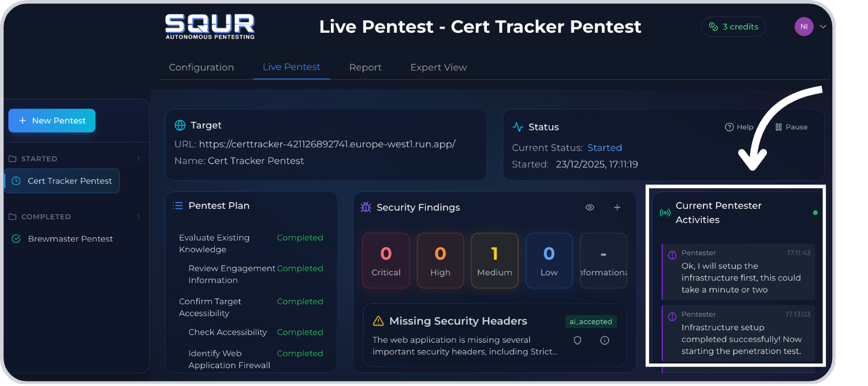Open the shield icon on Missing Security Headers
The image size is (868, 386).
click(577, 340)
